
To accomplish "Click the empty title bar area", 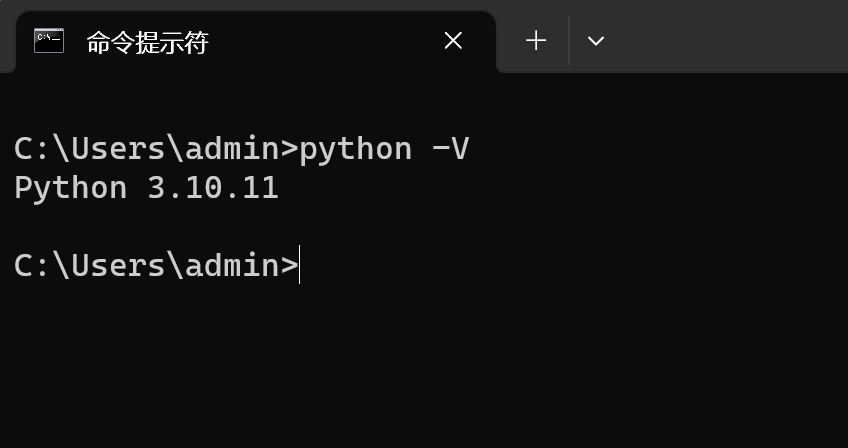I will [x=725, y=36].
